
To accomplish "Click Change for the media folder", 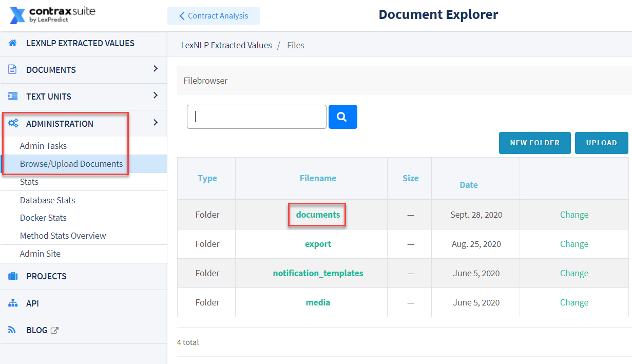I will point(574,302).
